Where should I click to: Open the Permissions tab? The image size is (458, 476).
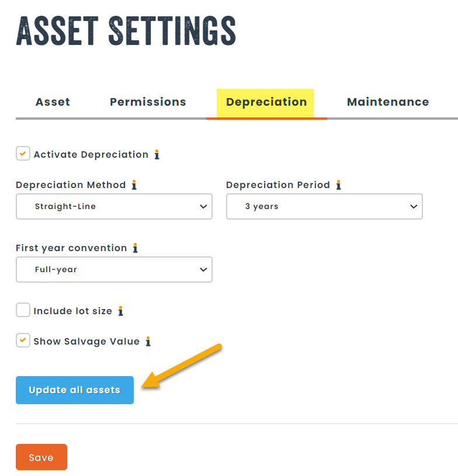[x=148, y=102]
